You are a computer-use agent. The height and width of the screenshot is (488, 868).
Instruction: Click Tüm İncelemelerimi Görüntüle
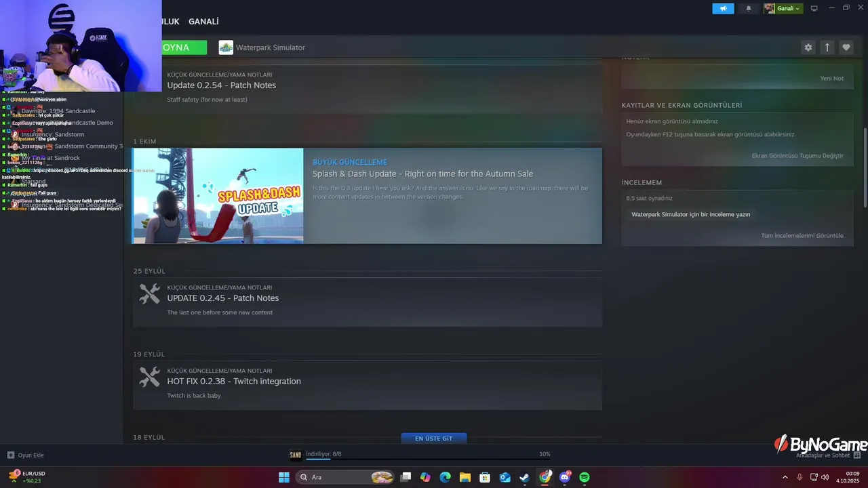tap(802, 236)
